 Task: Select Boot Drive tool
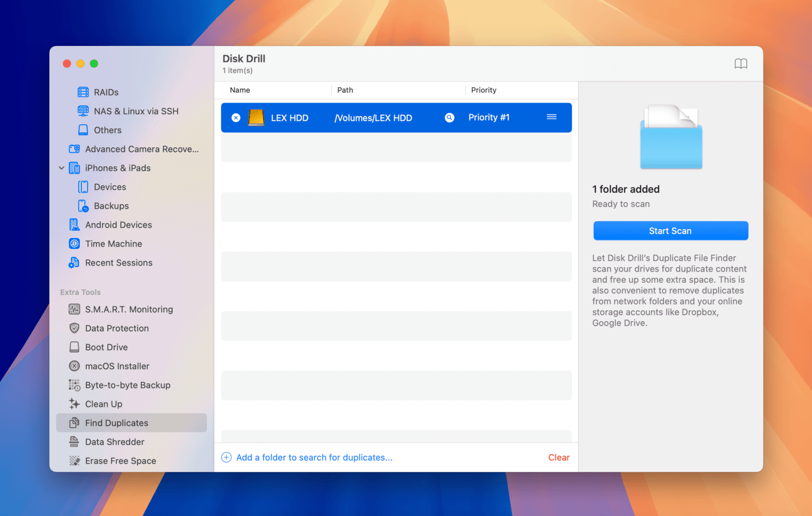click(107, 347)
